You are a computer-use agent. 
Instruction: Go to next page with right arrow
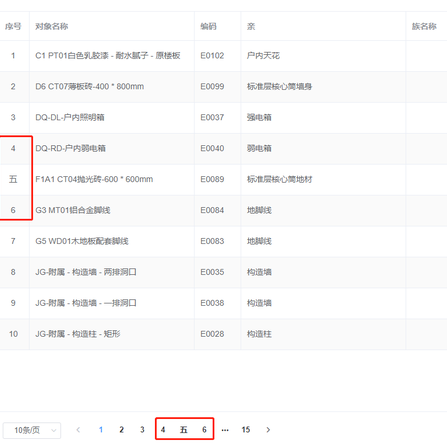[x=268, y=430]
